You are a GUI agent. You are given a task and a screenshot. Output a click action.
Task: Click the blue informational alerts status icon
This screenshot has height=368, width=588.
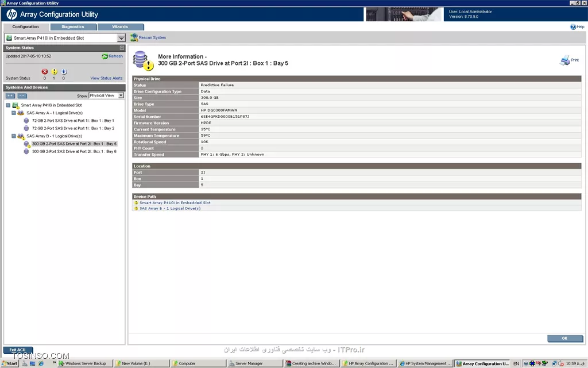pyautogui.click(x=64, y=72)
